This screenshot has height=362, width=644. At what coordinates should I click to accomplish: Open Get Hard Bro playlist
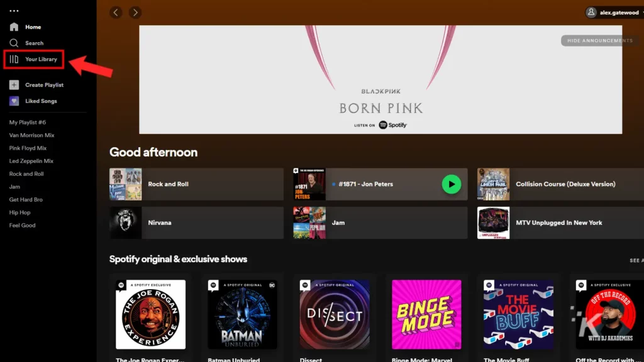coord(26,199)
